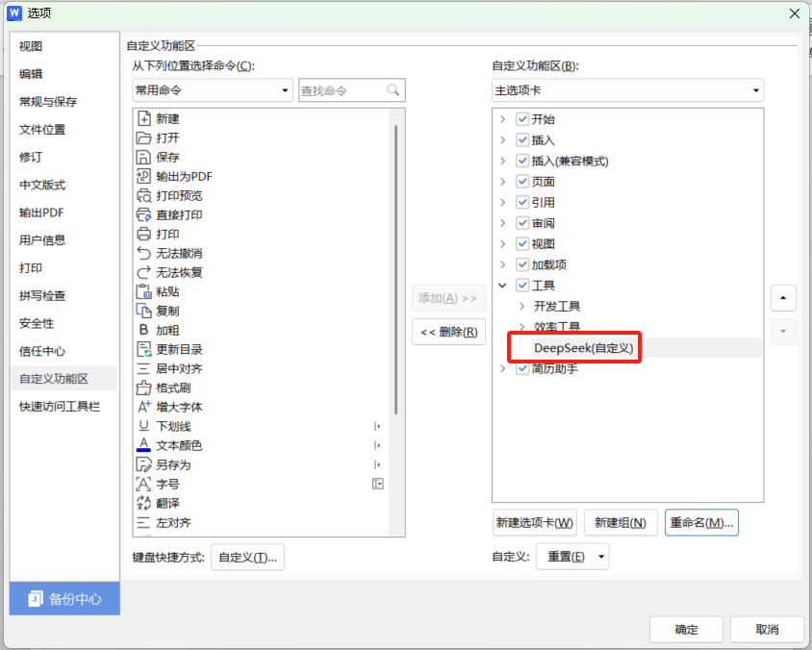
Task: Open the 输出PDF options page
Action: pyautogui.click(x=41, y=212)
